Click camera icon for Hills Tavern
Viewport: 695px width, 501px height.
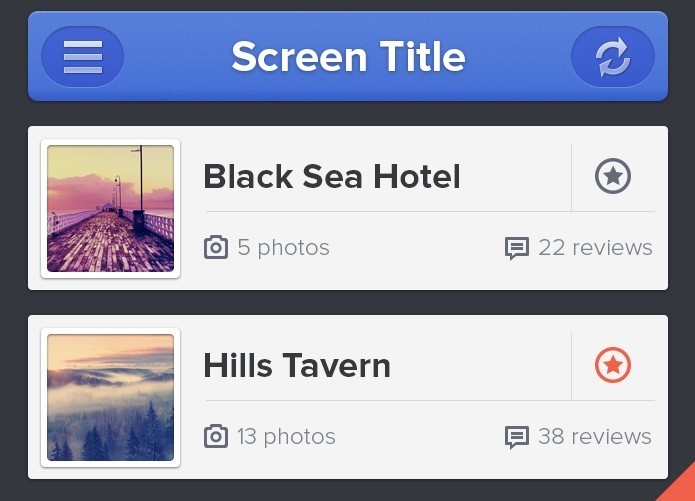tap(216, 436)
